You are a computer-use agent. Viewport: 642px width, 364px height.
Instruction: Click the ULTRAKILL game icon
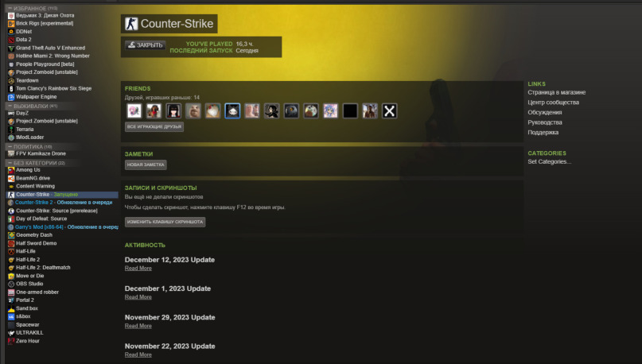click(11, 333)
